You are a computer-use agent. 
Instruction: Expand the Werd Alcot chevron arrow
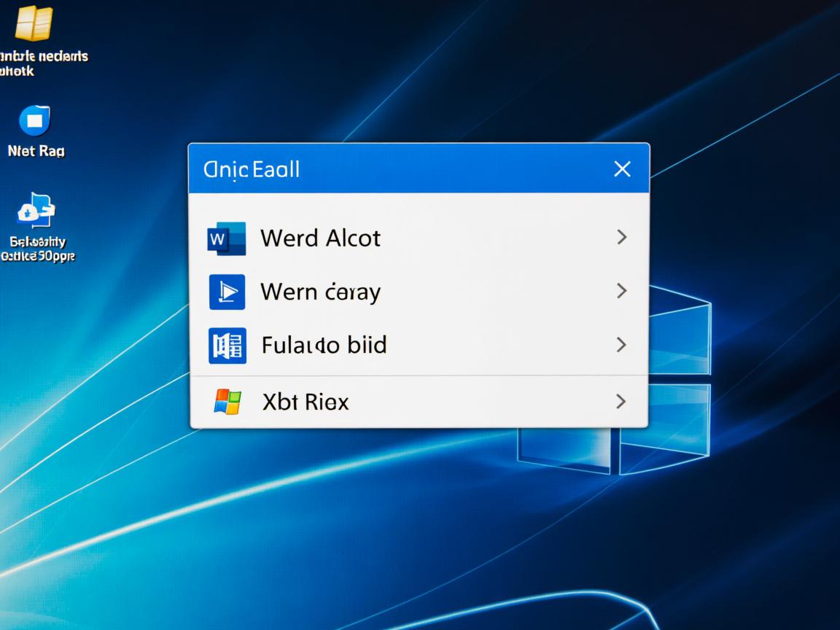tap(621, 237)
